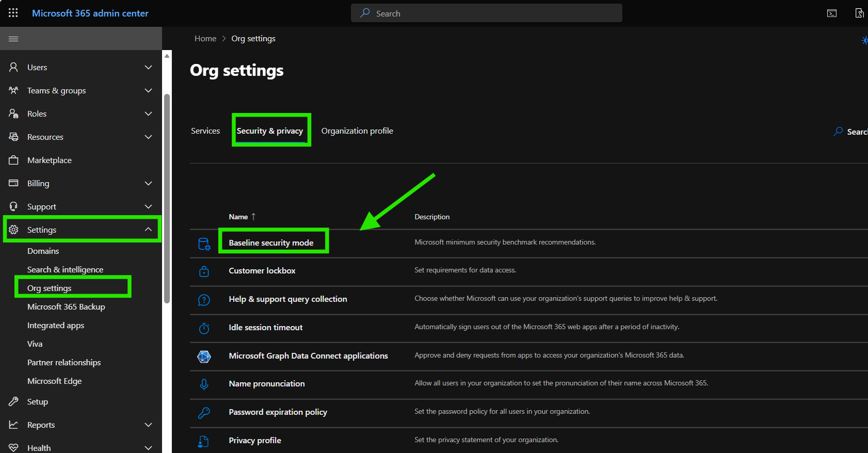The image size is (868, 453).
Task: Click the light theme sun icon
Action: click(864, 40)
